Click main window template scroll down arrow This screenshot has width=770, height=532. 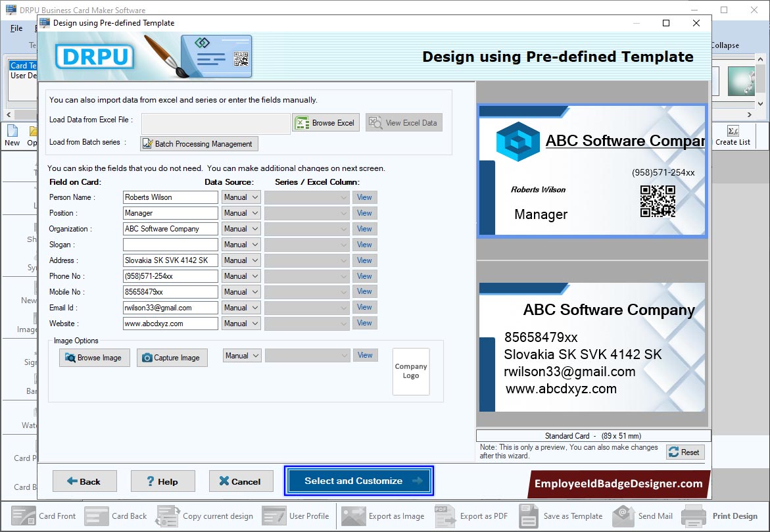click(760, 104)
